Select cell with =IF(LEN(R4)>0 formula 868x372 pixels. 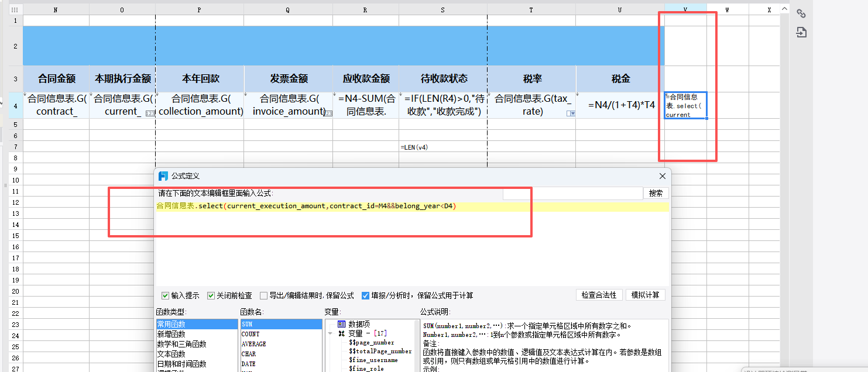pyautogui.click(x=443, y=105)
